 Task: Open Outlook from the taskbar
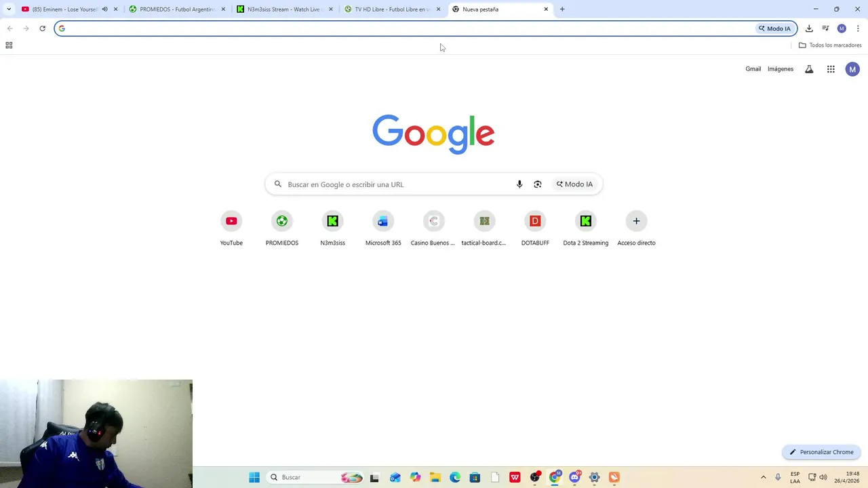click(395, 477)
